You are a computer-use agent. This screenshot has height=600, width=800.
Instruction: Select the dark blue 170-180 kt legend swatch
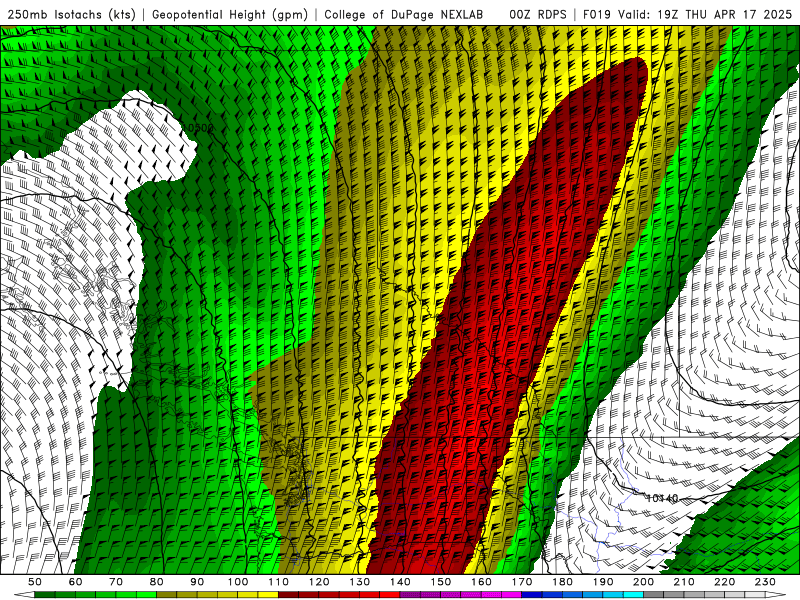(532, 594)
